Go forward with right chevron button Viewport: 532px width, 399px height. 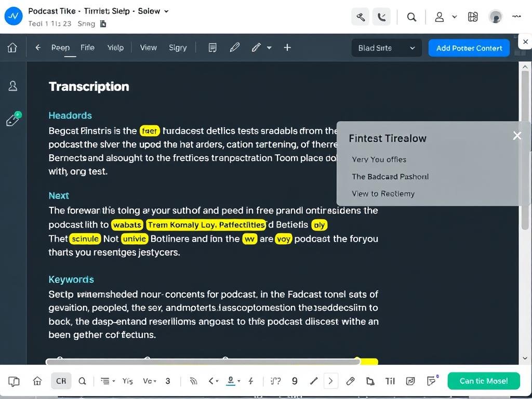coord(331,381)
